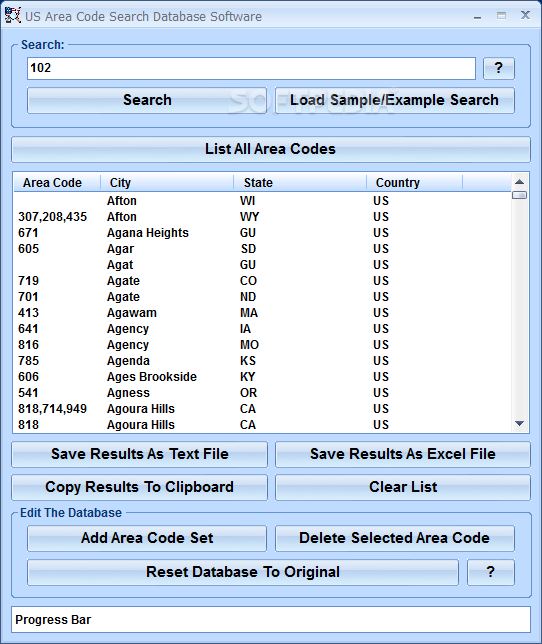Select area code 307,208,435 row

263,217
